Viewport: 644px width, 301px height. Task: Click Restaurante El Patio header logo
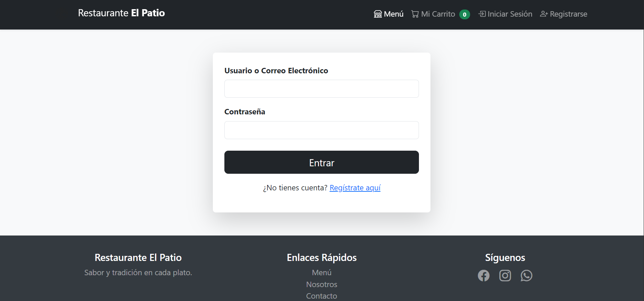click(121, 13)
